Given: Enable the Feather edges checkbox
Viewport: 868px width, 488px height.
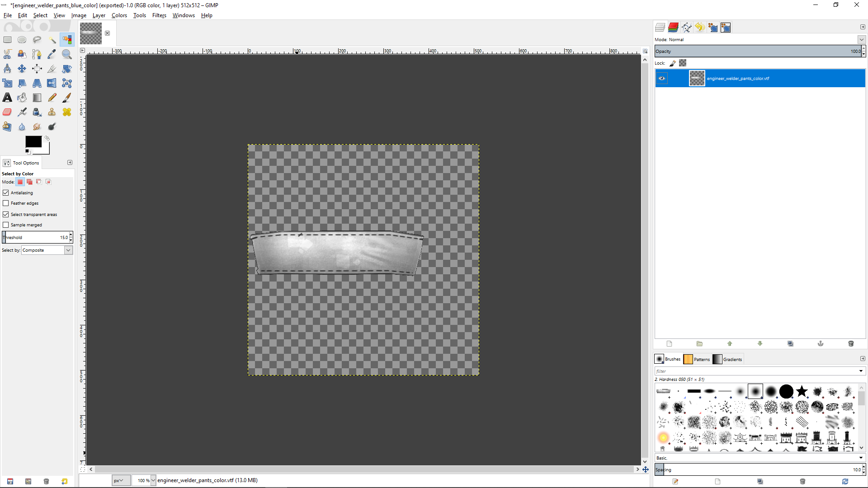Looking at the screenshot, I should click(x=6, y=203).
